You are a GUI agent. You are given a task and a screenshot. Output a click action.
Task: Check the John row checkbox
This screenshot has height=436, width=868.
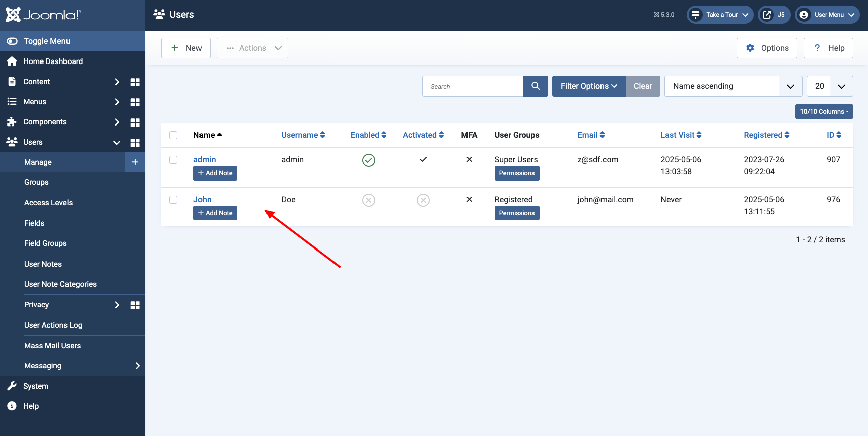(x=173, y=200)
